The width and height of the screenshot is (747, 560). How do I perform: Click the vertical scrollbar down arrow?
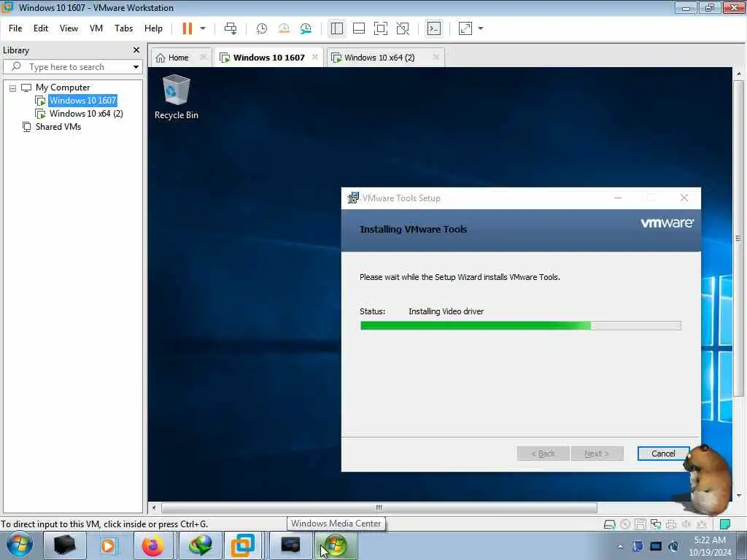(x=738, y=496)
